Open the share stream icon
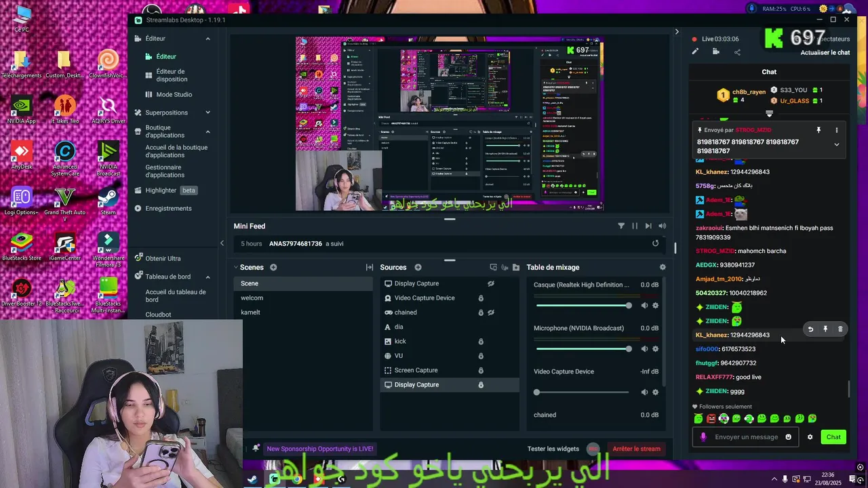868x488 pixels. tap(737, 52)
